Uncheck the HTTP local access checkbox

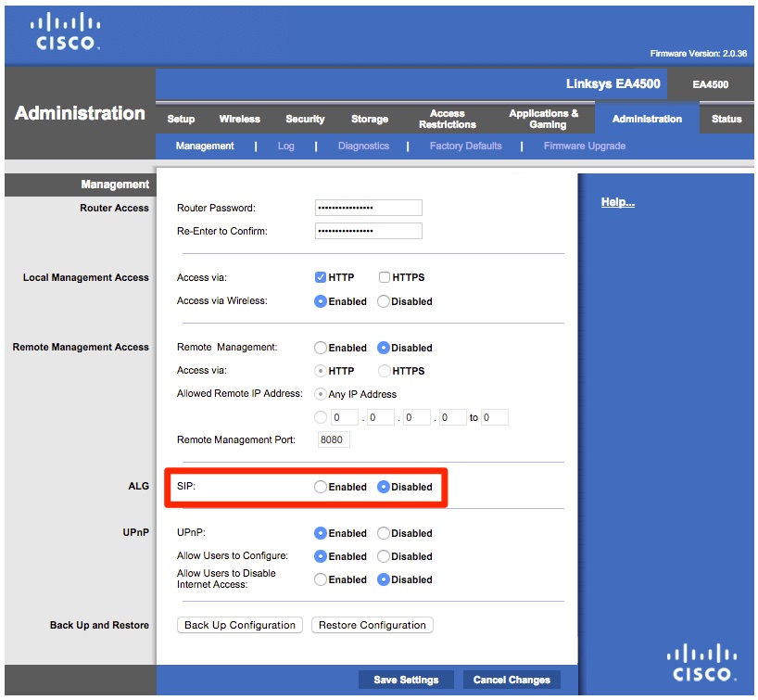pos(320,277)
